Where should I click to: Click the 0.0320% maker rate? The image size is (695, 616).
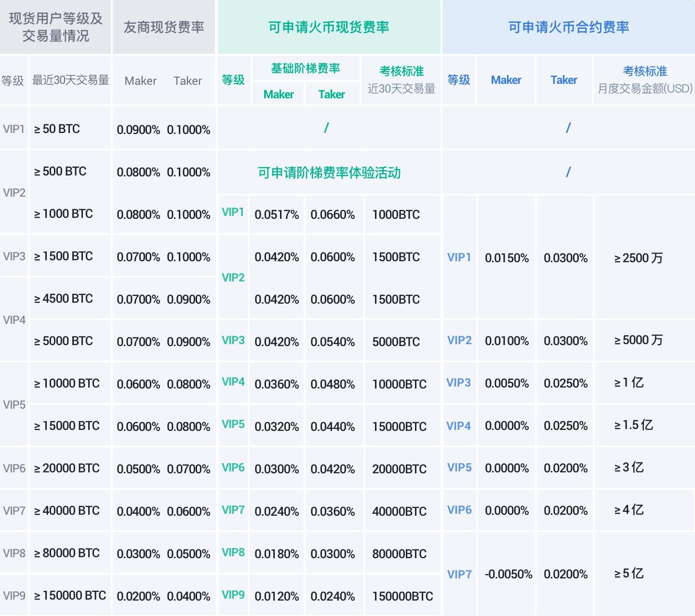(277, 427)
